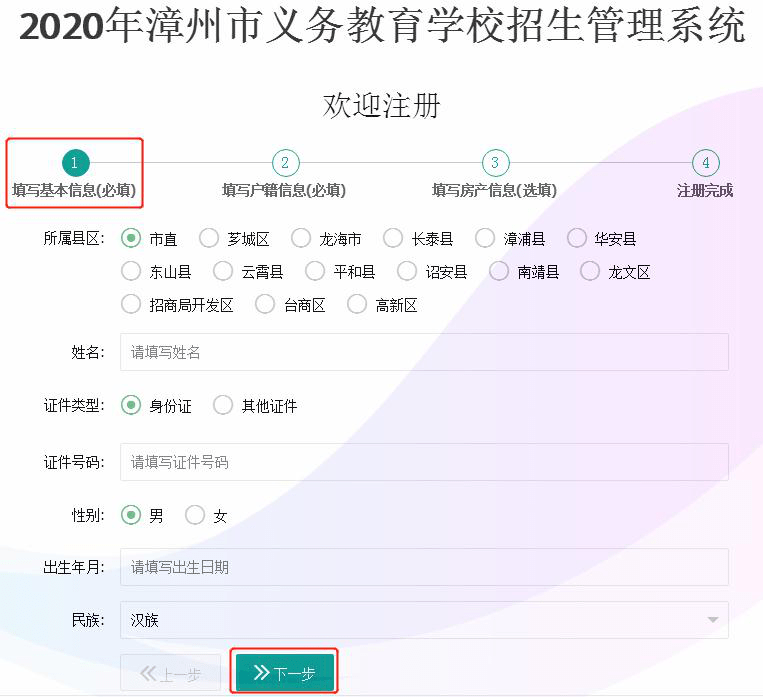Select the 台商区 radio button

tap(265, 305)
